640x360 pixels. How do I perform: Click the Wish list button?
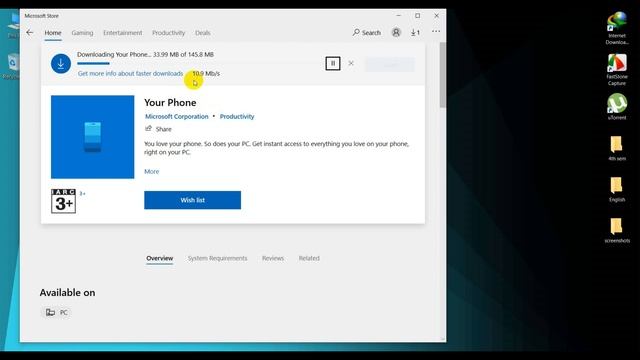pos(192,200)
